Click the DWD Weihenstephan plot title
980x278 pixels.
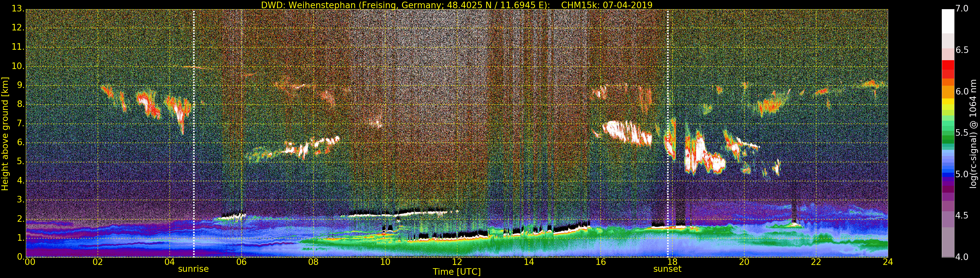click(457, 5)
